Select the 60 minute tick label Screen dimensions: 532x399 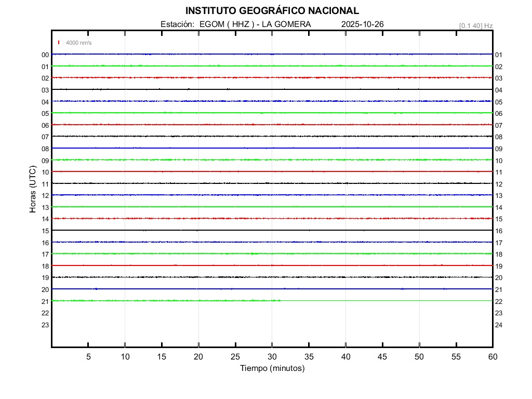click(x=492, y=357)
